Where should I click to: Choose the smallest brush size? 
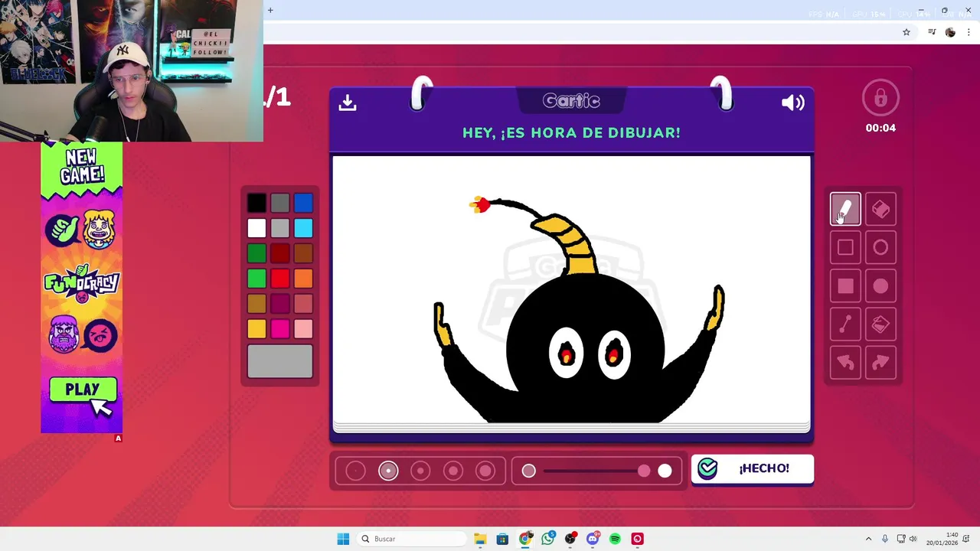(x=355, y=471)
